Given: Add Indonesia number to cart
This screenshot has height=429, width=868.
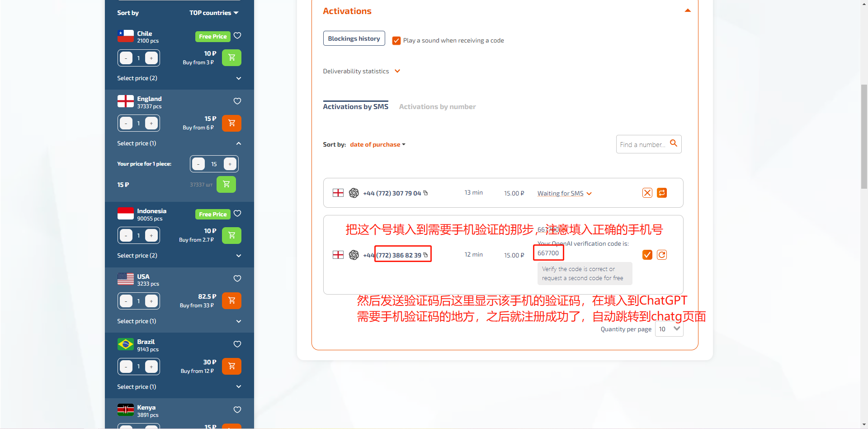Looking at the screenshot, I should pos(231,235).
